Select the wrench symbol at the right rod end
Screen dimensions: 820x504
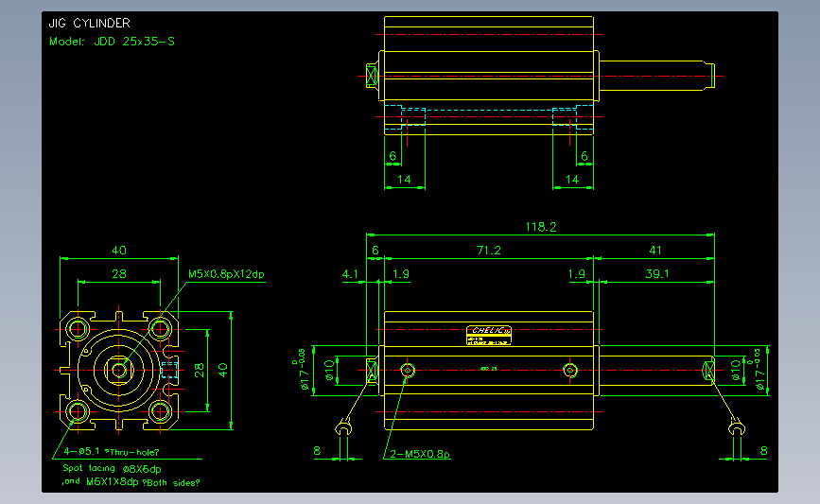click(x=737, y=427)
